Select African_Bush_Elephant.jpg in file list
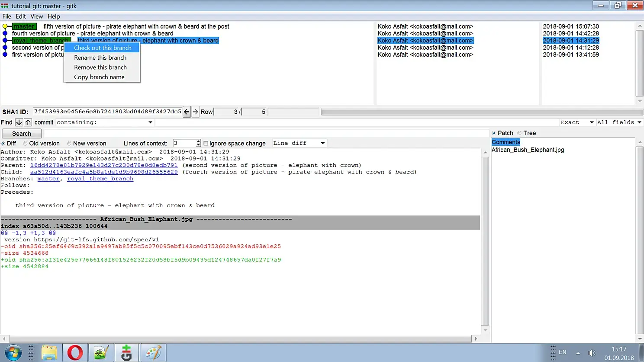Viewport: 644px width, 362px height. [x=528, y=150]
